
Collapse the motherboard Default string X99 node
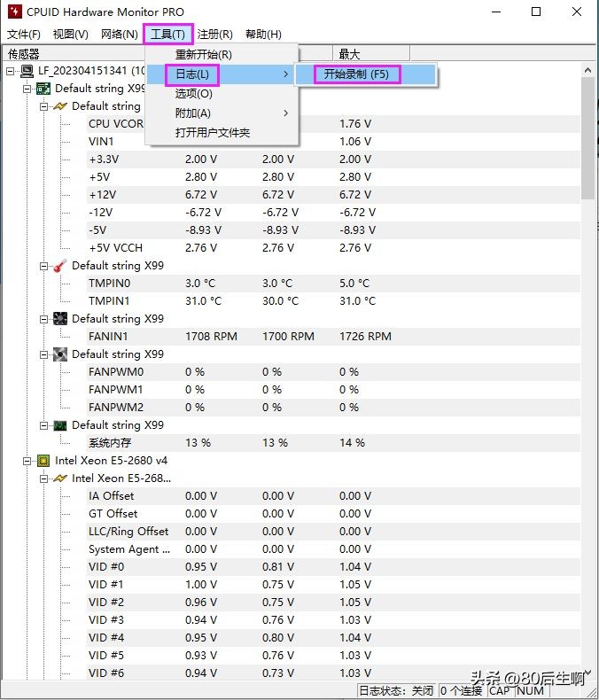pos(27,89)
